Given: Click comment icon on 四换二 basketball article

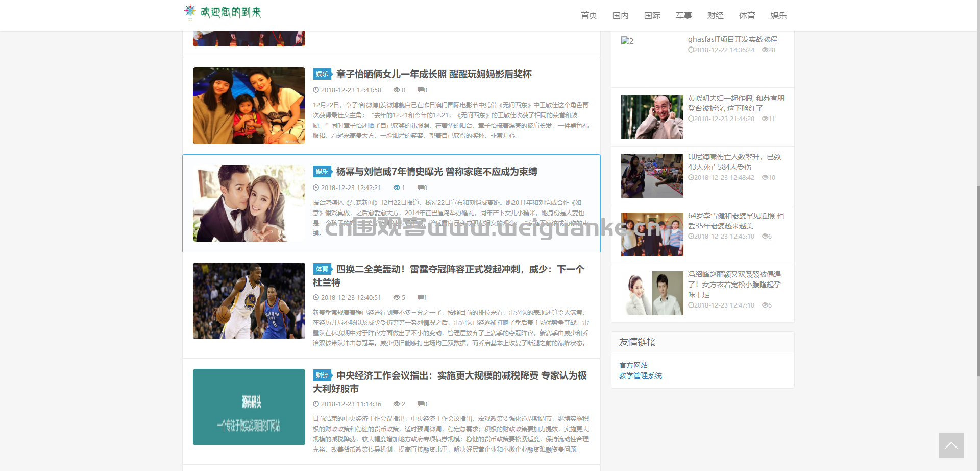Looking at the screenshot, I should [421, 298].
